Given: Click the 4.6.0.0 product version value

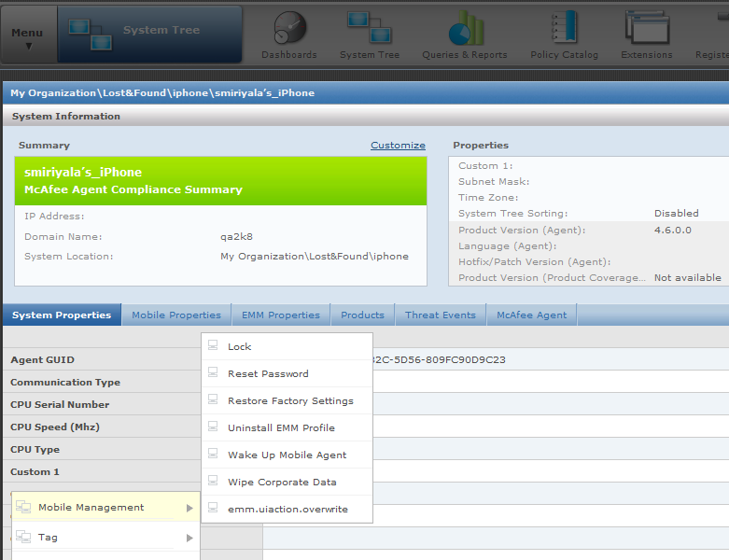Looking at the screenshot, I should [x=673, y=230].
